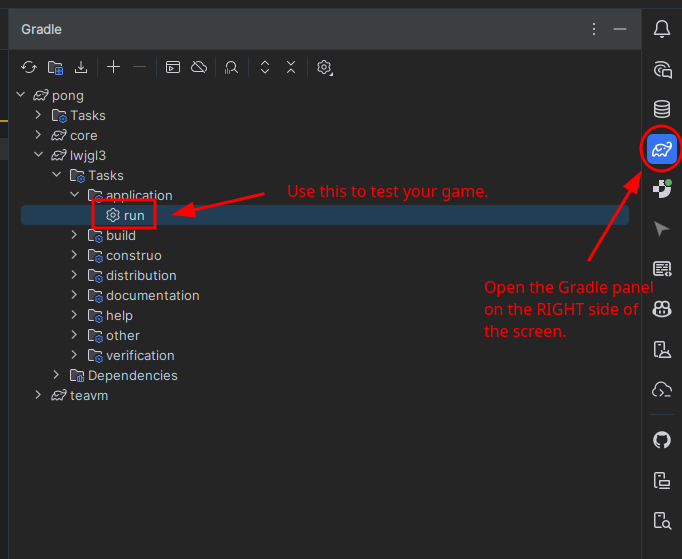Select the distribution folder label

pos(141,275)
